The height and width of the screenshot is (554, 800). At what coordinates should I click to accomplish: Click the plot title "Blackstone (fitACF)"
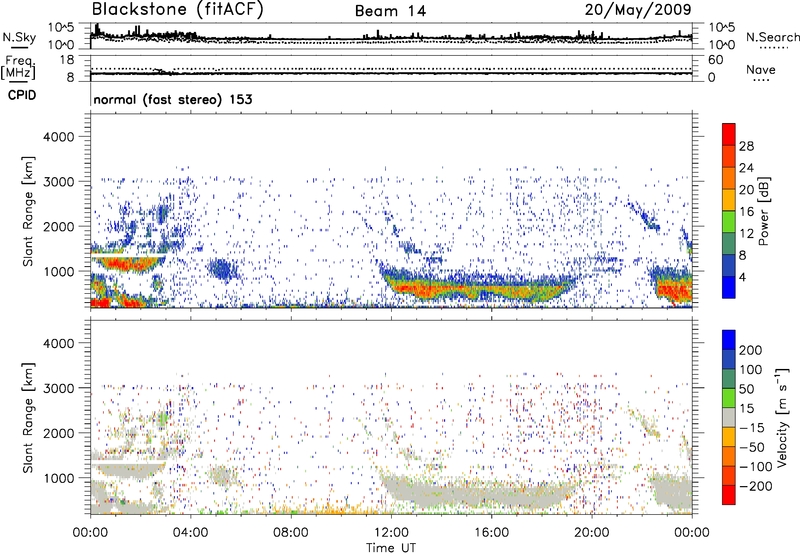coord(177,9)
